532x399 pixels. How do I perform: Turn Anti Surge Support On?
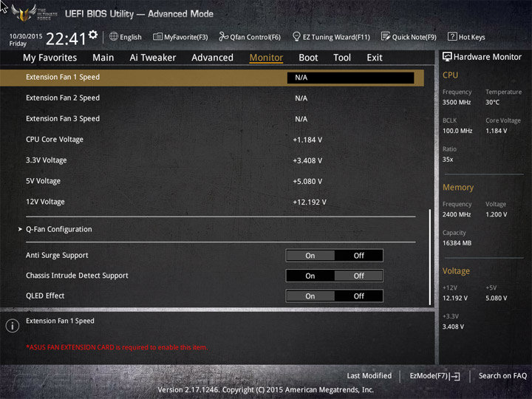tap(310, 256)
